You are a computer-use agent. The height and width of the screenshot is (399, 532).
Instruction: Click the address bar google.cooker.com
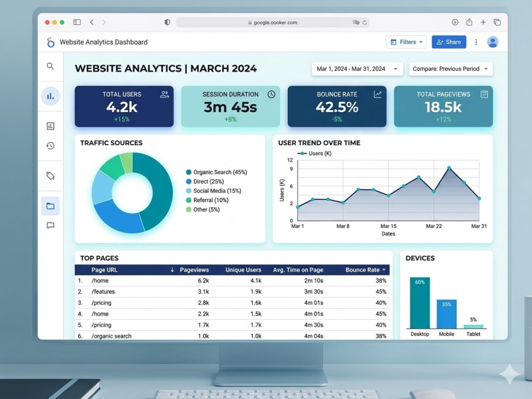272,22
